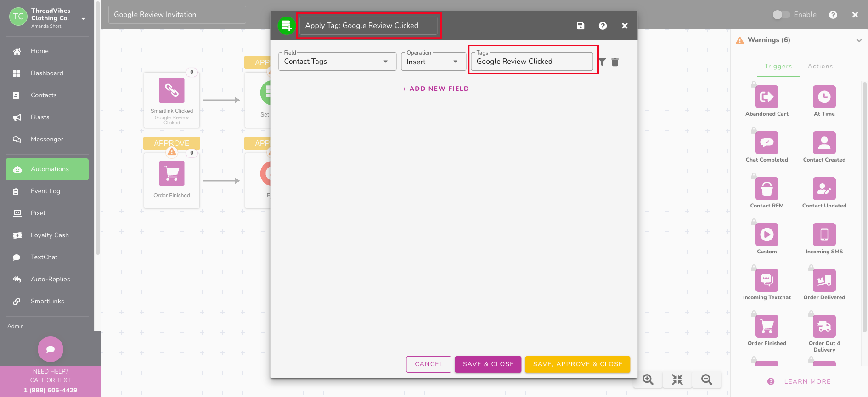Click Save & Close
This screenshot has height=397, width=868.
click(488, 364)
